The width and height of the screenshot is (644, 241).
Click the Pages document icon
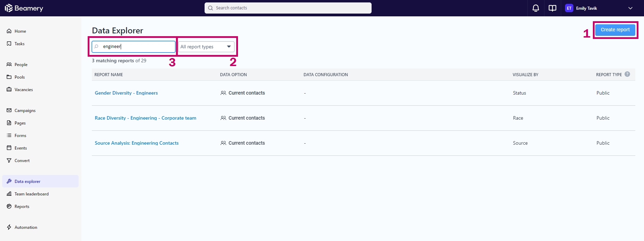pyautogui.click(x=9, y=123)
